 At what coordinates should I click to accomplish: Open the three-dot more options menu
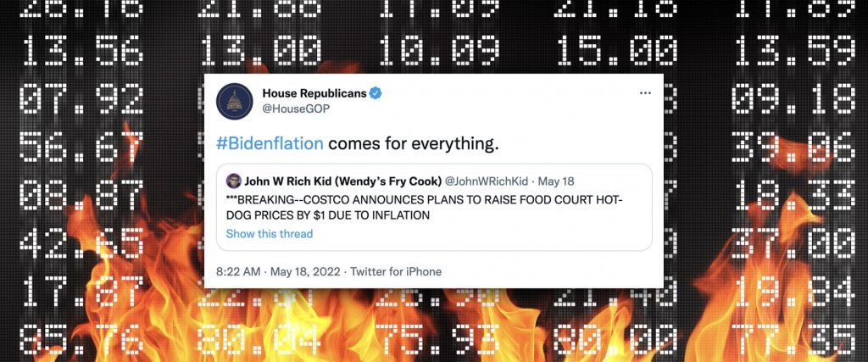click(645, 93)
